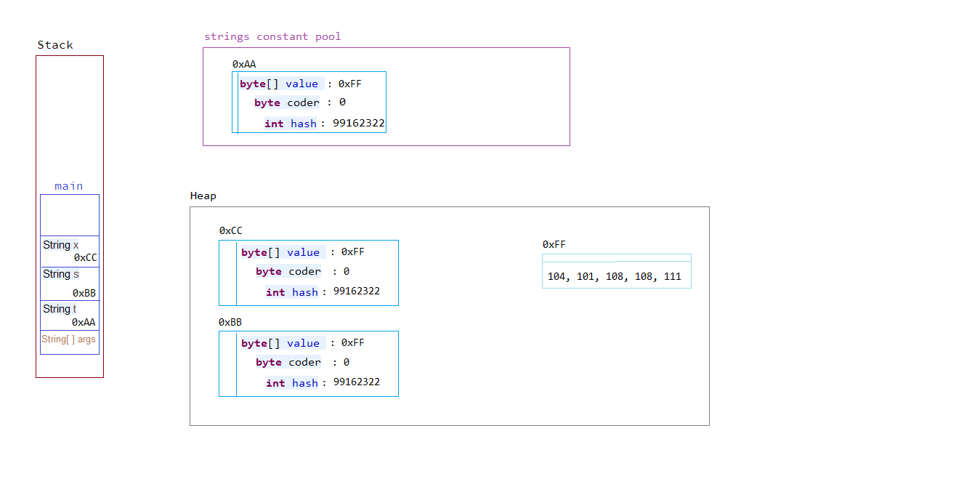Image resolution: width=980 pixels, height=479 pixels.
Task: Click byte coder in 0xAA object
Action: [287, 102]
